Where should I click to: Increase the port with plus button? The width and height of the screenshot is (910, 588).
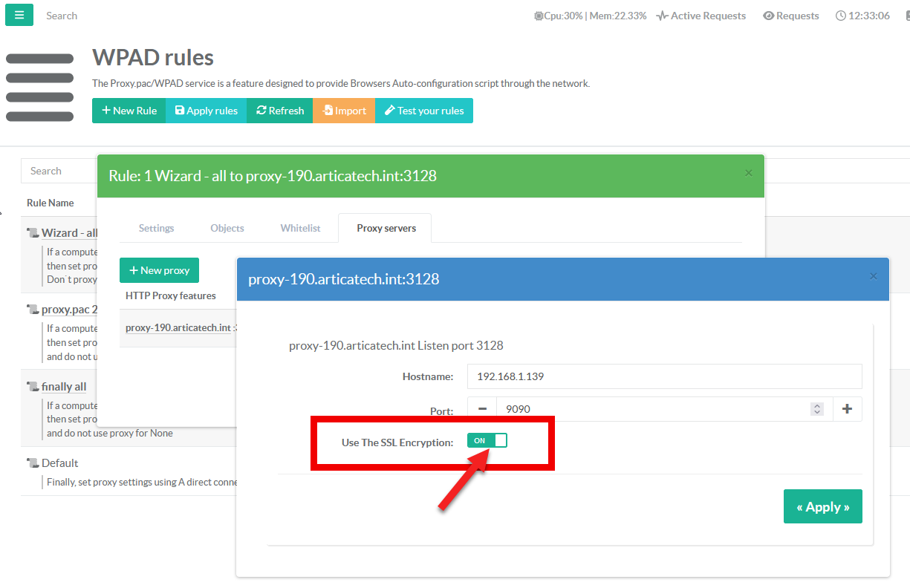click(847, 409)
